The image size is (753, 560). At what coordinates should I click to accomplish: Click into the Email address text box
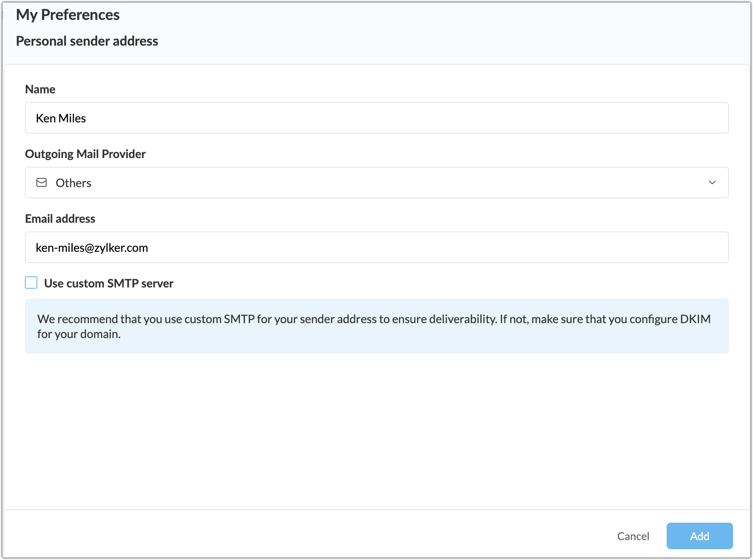point(376,248)
